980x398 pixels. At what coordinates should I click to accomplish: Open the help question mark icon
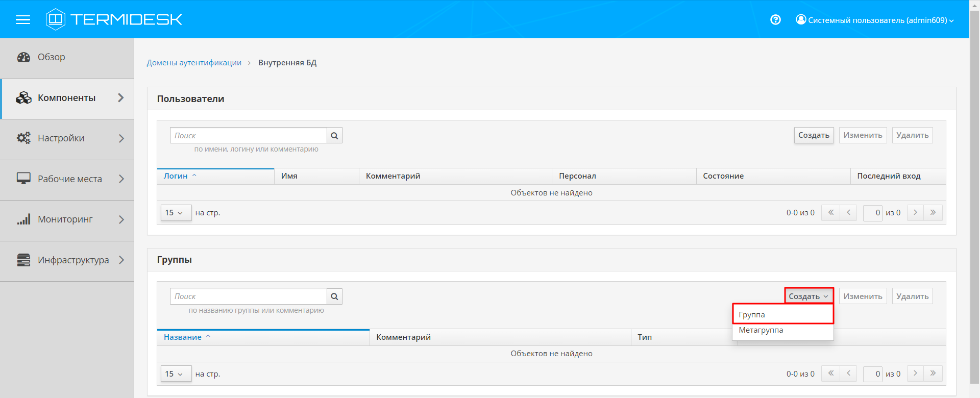click(x=775, y=20)
